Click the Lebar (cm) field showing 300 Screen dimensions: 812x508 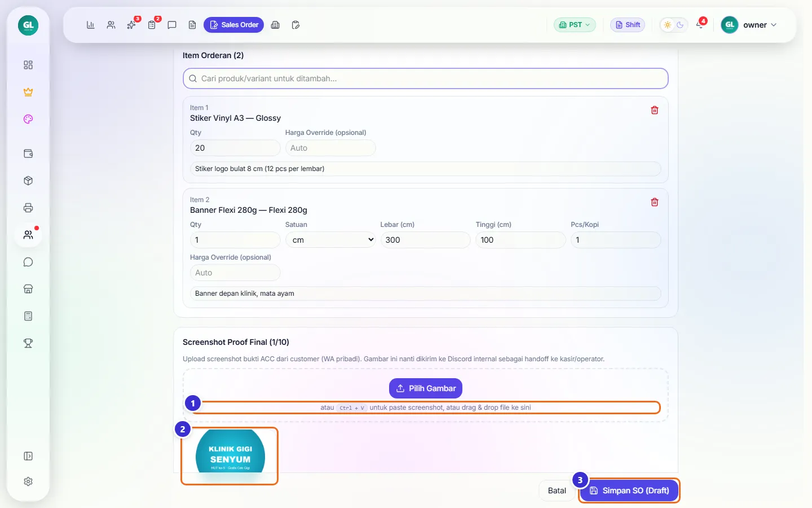(x=425, y=240)
